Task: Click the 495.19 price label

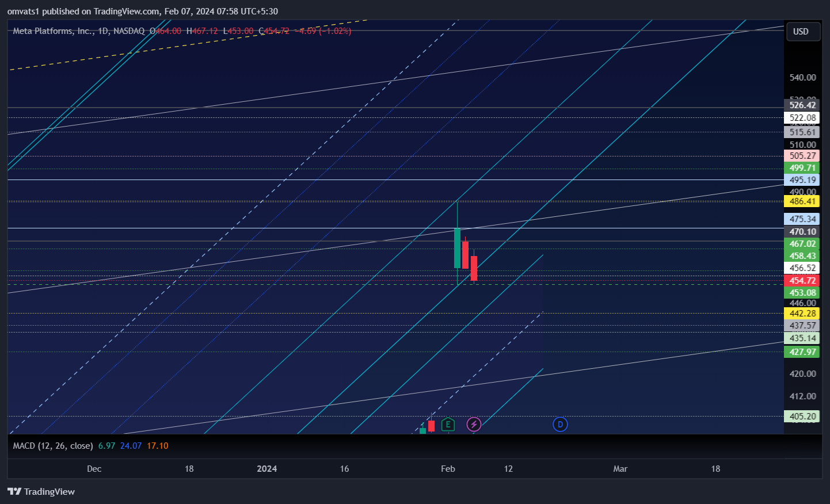Action: point(802,180)
